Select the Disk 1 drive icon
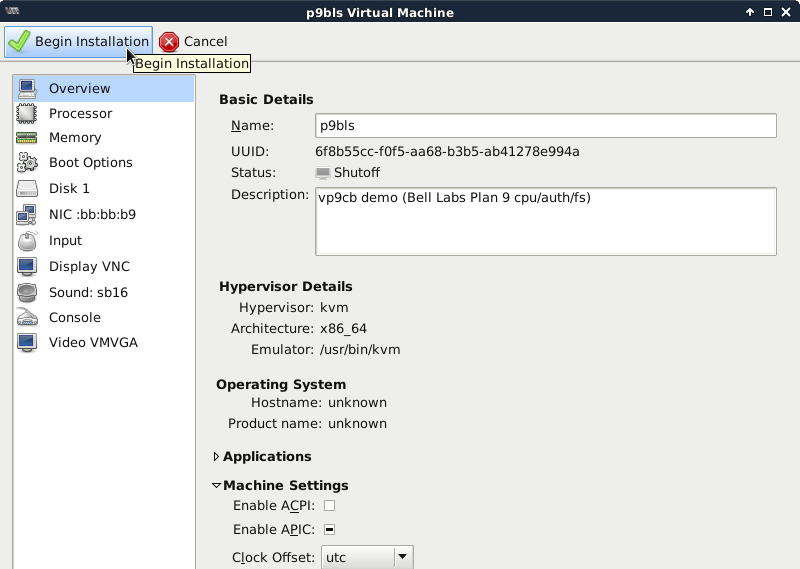 click(27, 188)
